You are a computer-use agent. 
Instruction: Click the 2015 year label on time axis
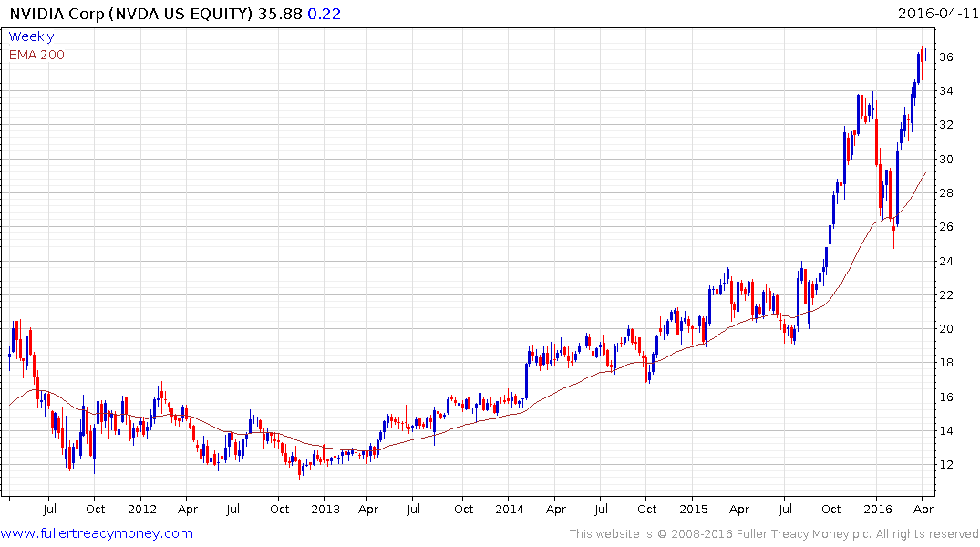pyautogui.click(x=693, y=509)
